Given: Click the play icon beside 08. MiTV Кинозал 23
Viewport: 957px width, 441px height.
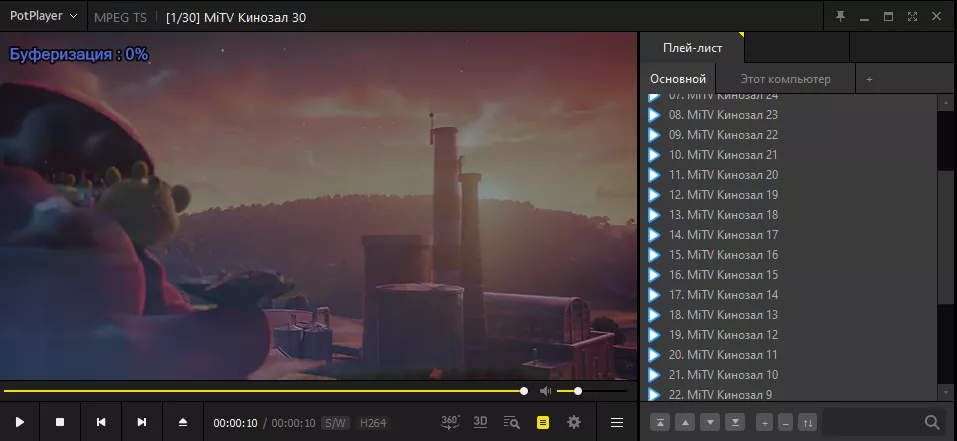Looking at the screenshot, I should tap(654, 115).
